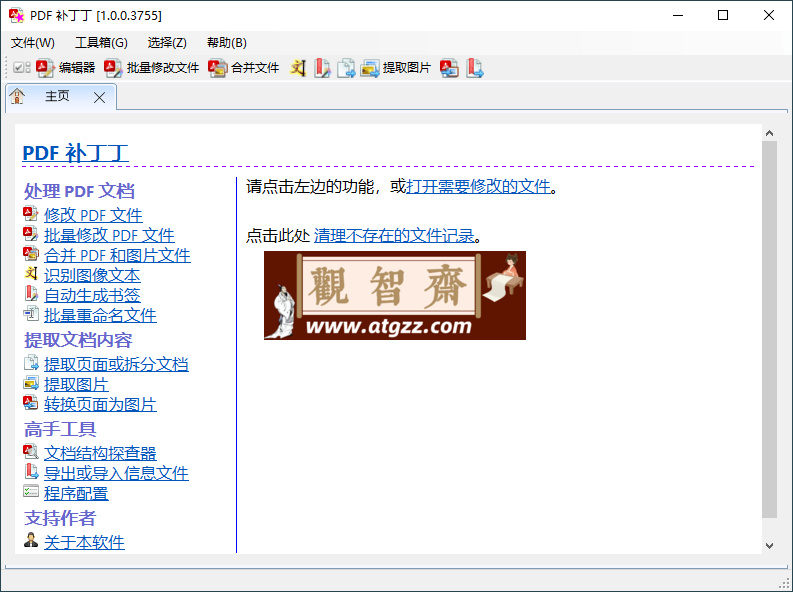Click the 导出或导入信息文件 link
The image size is (793, 592).
click(116, 474)
